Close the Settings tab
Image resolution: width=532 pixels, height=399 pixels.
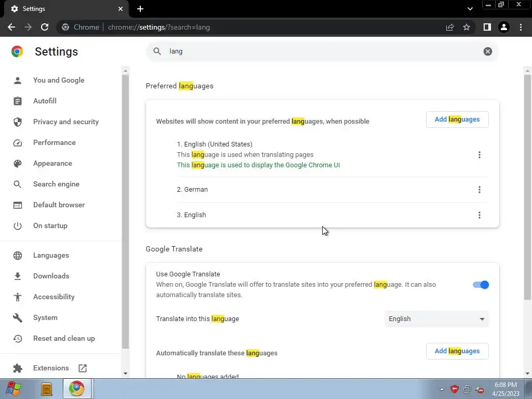coord(121,9)
